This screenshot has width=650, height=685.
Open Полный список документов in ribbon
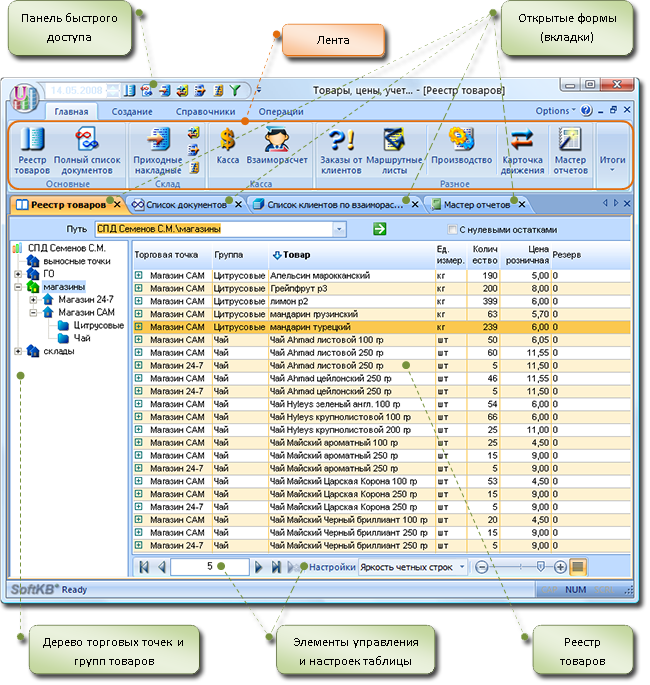click(x=87, y=150)
